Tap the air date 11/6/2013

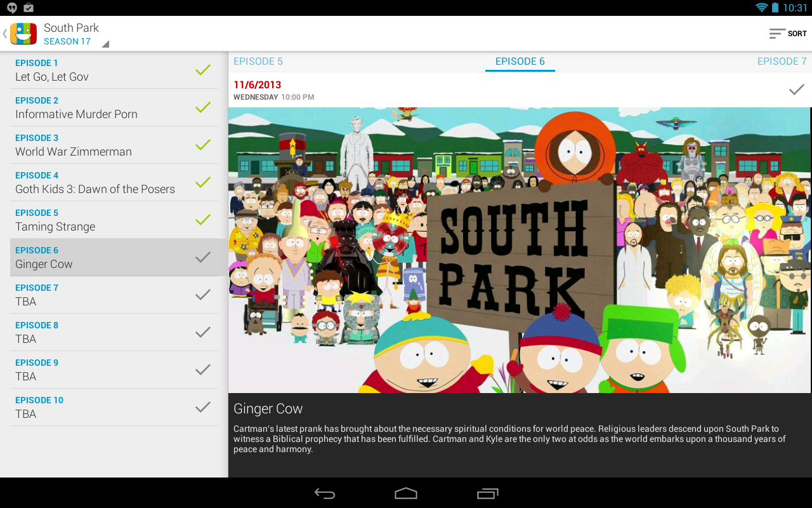click(x=257, y=84)
